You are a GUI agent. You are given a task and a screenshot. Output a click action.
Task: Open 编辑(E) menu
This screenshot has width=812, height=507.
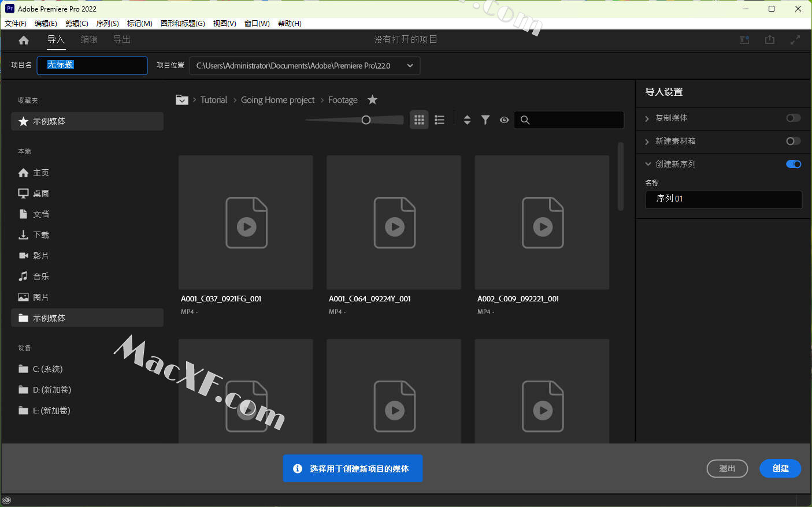tap(46, 24)
